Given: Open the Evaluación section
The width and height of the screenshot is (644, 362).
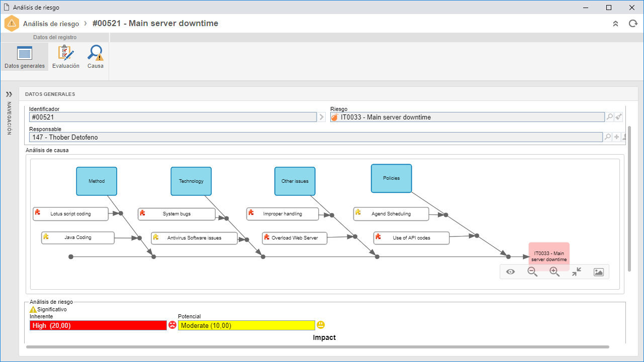Looking at the screenshot, I should pyautogui.click(x=66, y=57).
